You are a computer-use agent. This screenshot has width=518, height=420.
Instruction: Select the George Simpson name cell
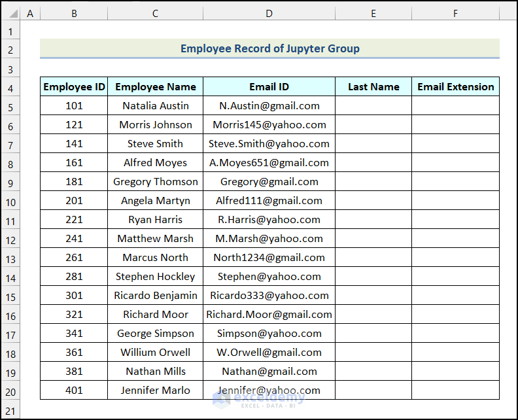pos(155,333)
